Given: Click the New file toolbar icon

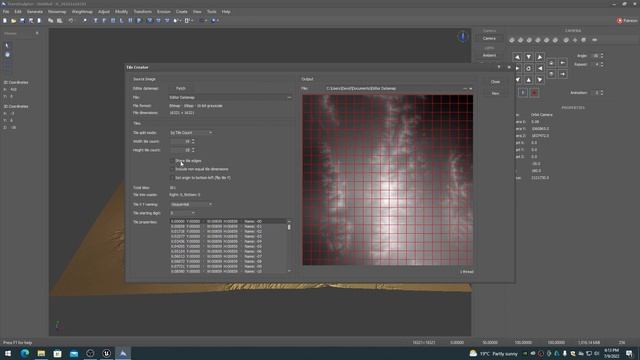Looking at the screenshot, I should click(5, 20).
